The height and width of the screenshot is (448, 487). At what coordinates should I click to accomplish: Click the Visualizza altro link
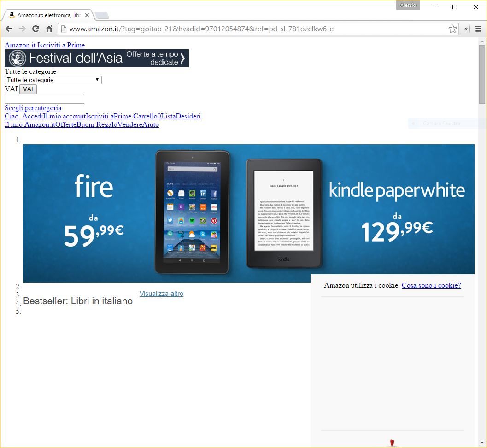click(x=161, y=294)
